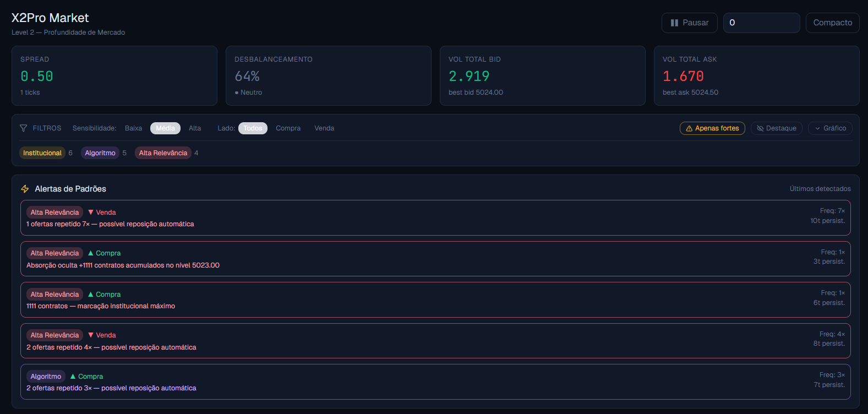Click 'Freq: 4×' in the fourth alert

(x=832, y=334)
